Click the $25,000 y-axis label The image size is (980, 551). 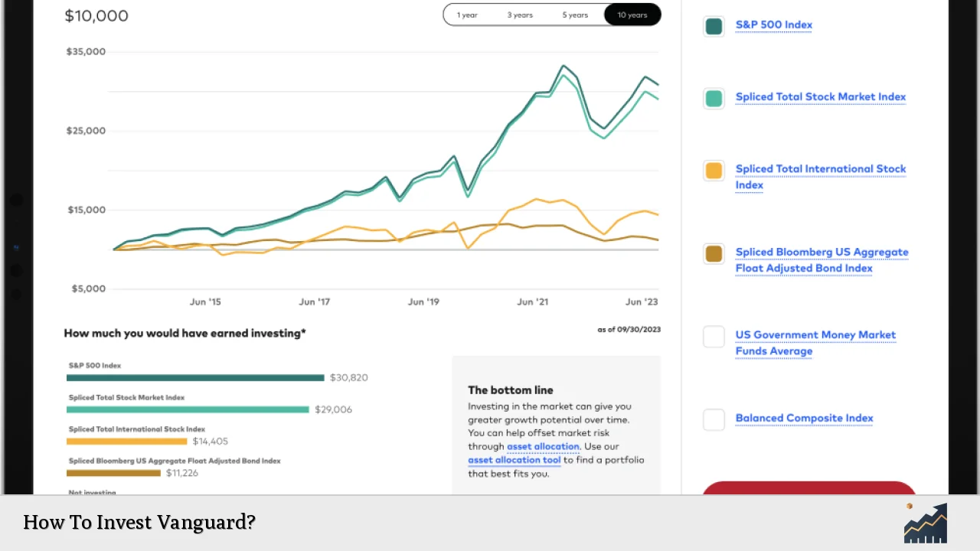coord(86,131)
